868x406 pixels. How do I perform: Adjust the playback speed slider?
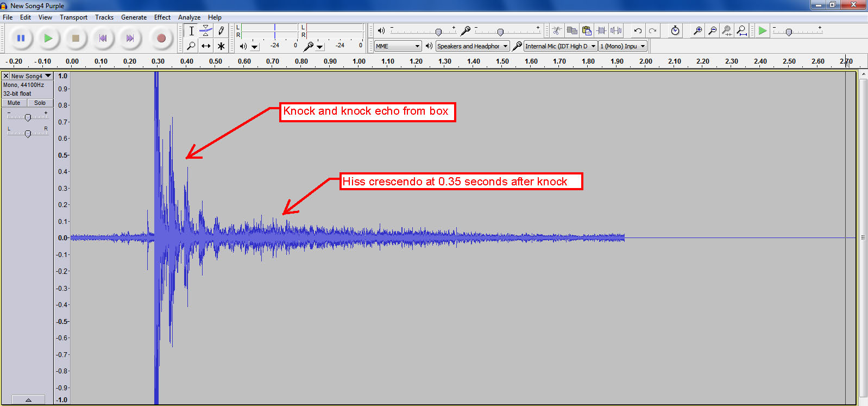[x=789, y=32]
